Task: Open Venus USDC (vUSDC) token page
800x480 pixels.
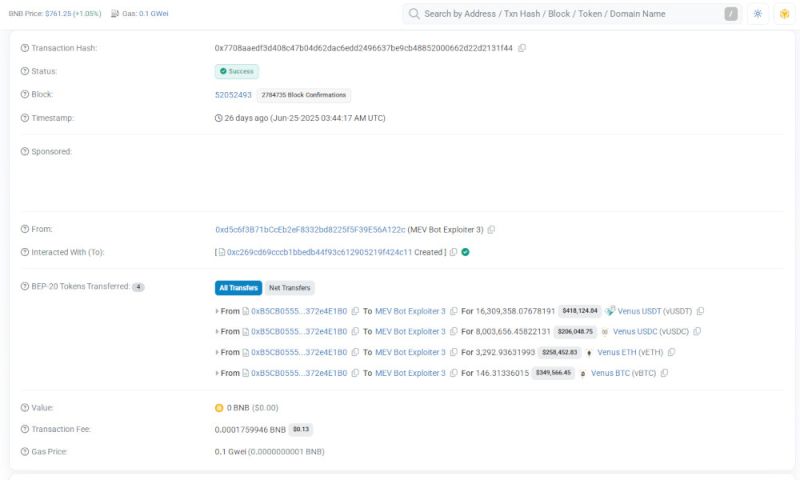Action: [x=651, y=332]
